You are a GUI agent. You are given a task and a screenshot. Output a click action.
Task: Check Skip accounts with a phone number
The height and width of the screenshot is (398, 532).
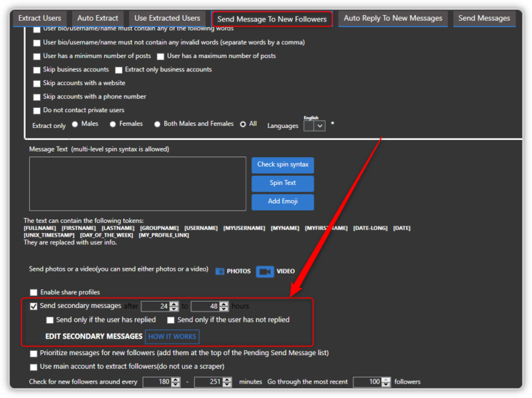coord(37,97)
